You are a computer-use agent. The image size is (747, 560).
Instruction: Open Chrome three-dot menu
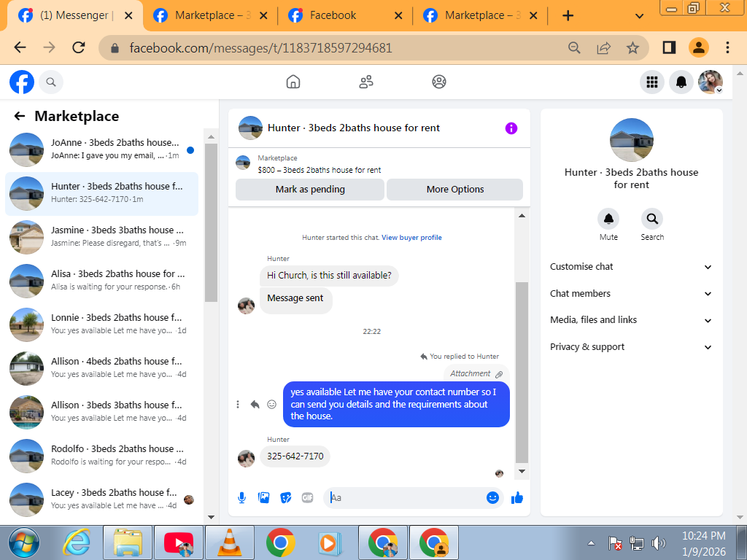point(727,47)
